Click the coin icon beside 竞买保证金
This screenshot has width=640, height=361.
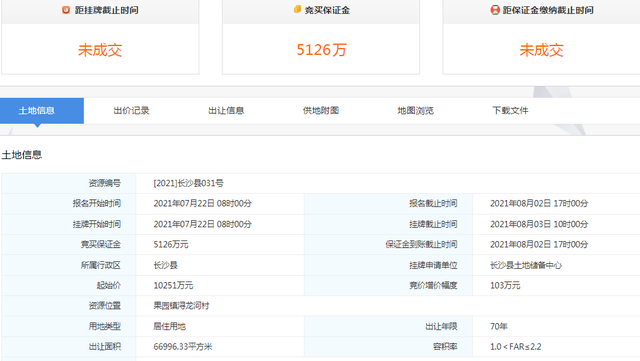(x=298, y=9)
